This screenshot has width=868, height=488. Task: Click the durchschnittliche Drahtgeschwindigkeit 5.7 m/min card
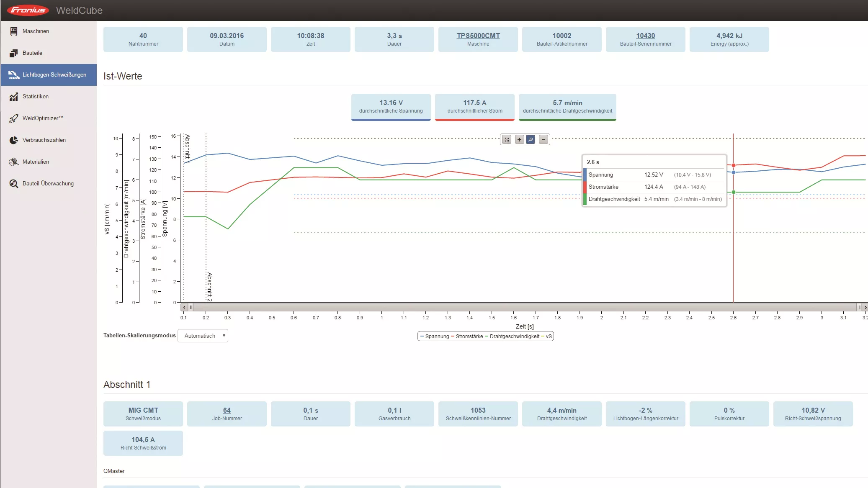567,107
